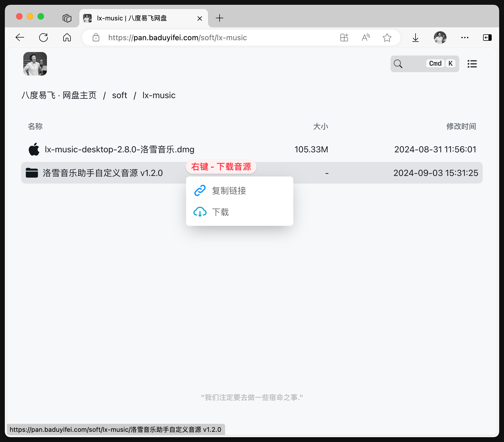Click lx-music breadcrumb
504x442 pixels.
coord(159,95)
